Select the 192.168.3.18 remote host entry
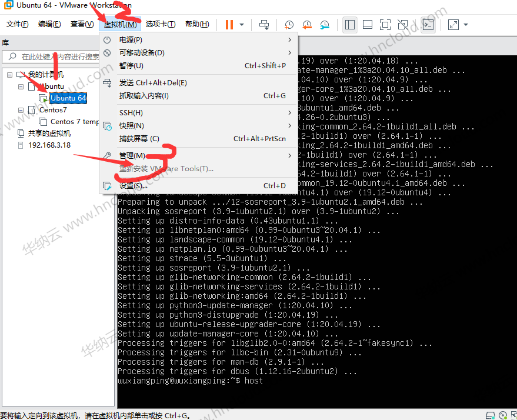Image resolution: width=517 pixels, height=420 pixels. [49, 145]
